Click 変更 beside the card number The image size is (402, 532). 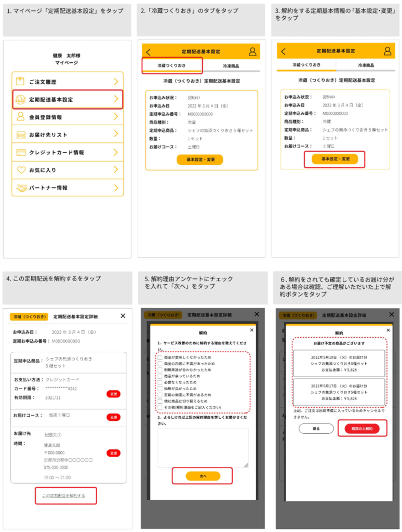[x=114, y=394]
